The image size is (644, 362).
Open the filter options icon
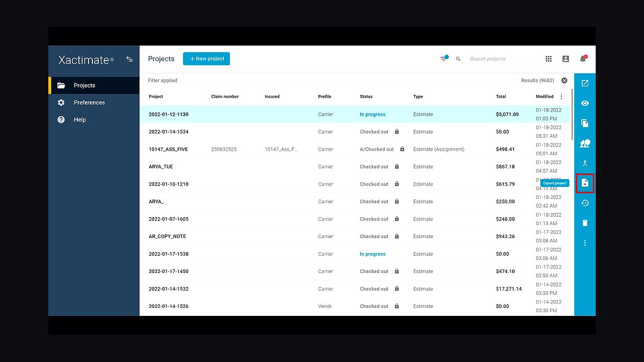444,58
